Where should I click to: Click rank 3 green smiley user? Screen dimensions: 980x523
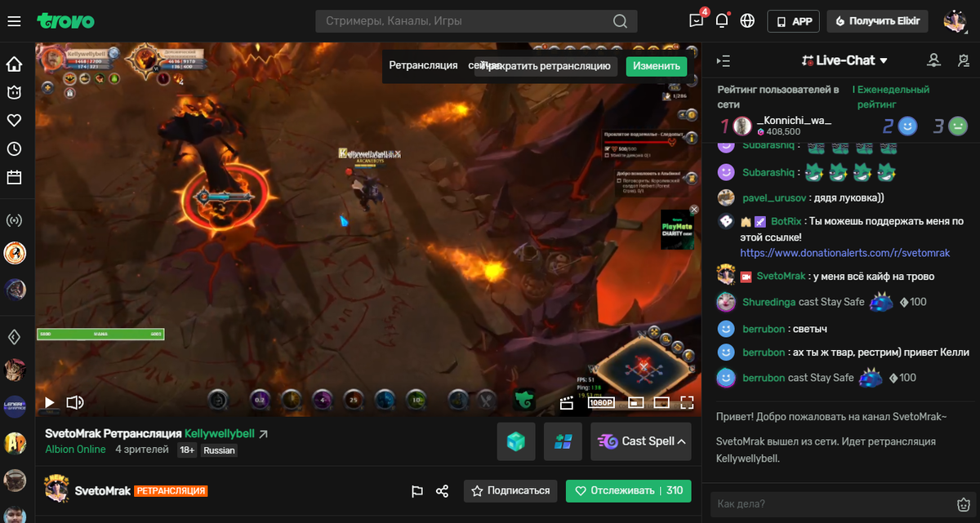[x=958, y=126]
